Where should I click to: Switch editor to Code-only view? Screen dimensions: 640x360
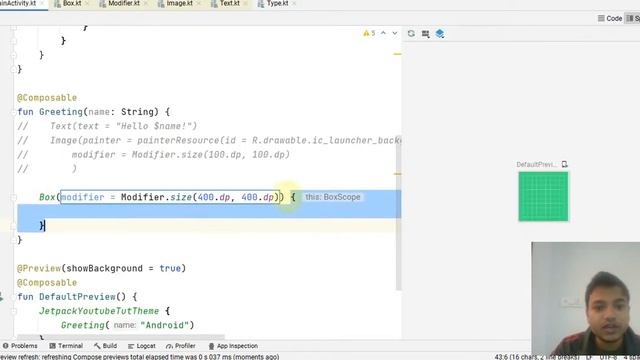(610, 18)
